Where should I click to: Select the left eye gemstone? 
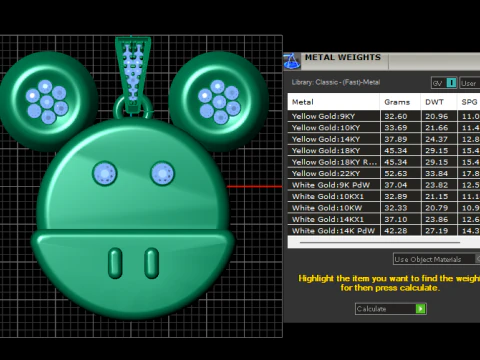(x=105, y=173)
